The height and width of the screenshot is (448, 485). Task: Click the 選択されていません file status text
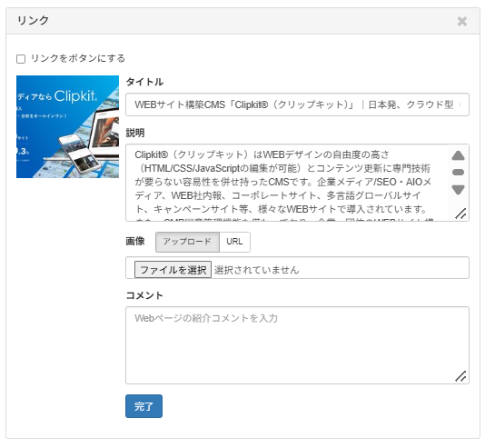coord(257,270)
